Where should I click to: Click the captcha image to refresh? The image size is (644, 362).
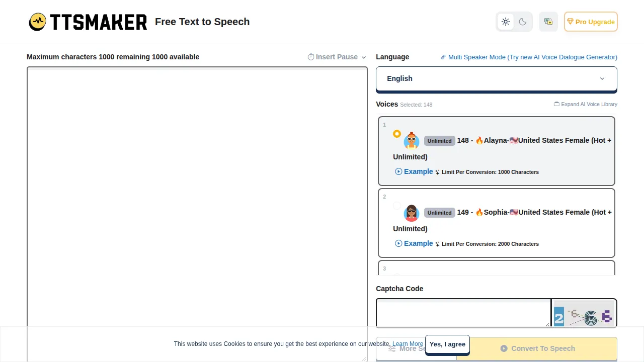(584, 313)
